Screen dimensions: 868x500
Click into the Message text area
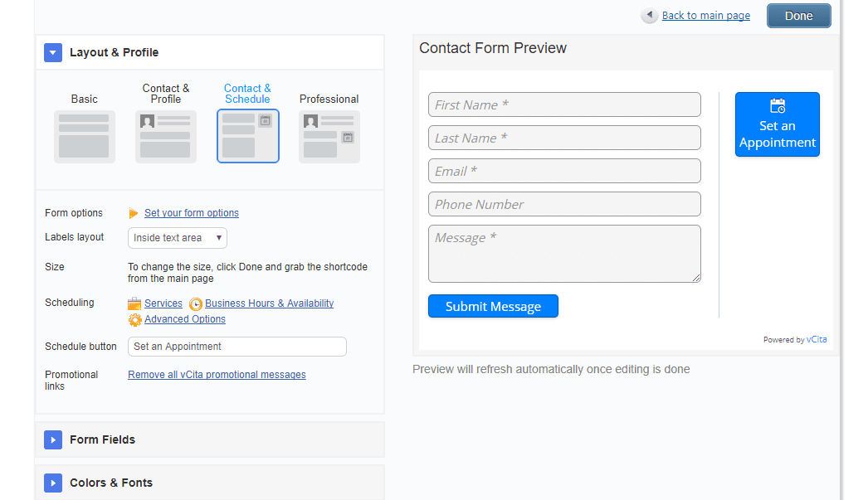click(564, 254)
